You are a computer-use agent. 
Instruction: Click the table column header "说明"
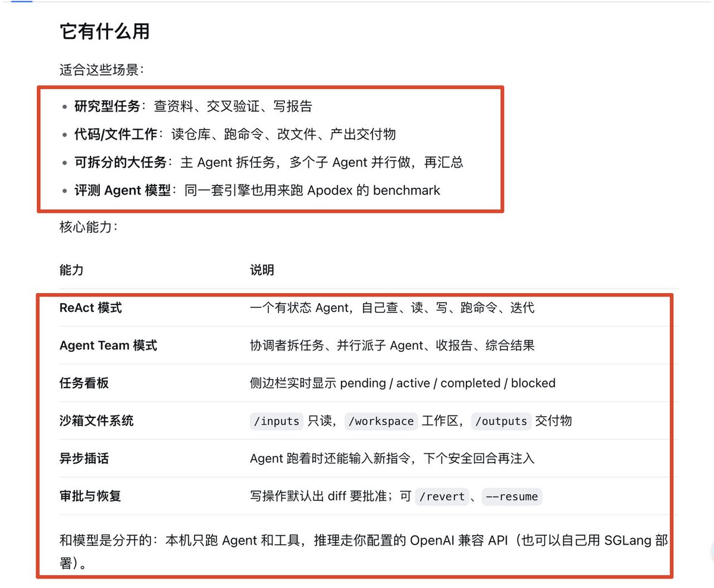point(262,271)
